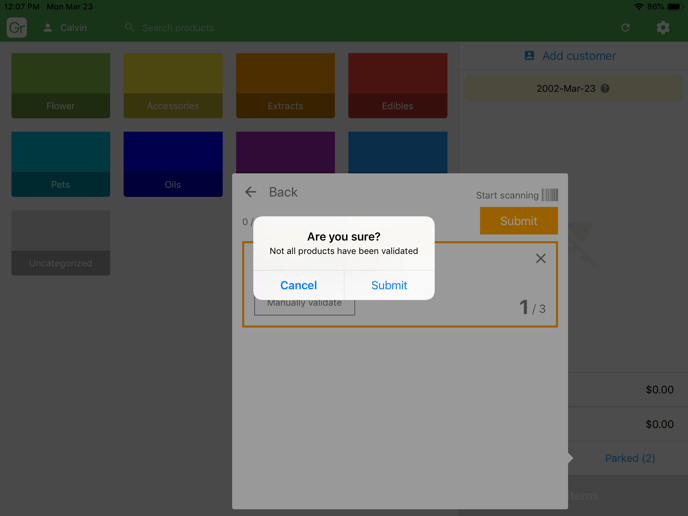Select the Accessories category tile
The image size is (688, 516).
click(173, 86)
